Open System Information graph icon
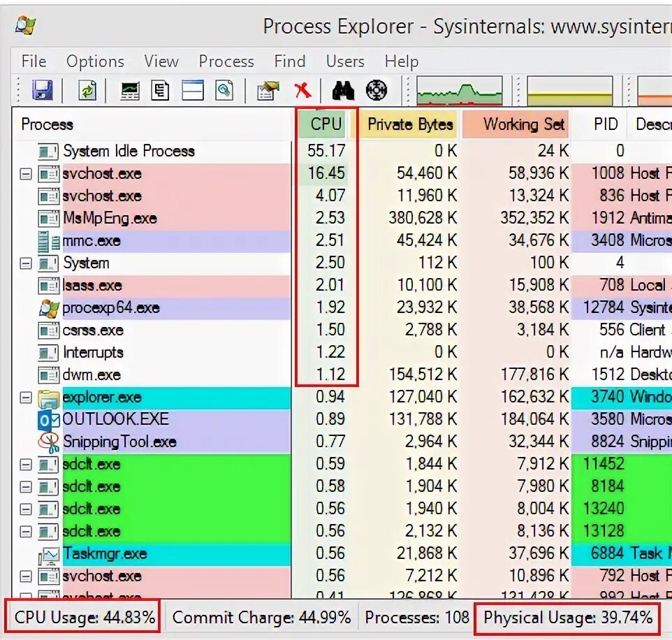672x640 pixels. pyautogui.click(x=130, y=90)
